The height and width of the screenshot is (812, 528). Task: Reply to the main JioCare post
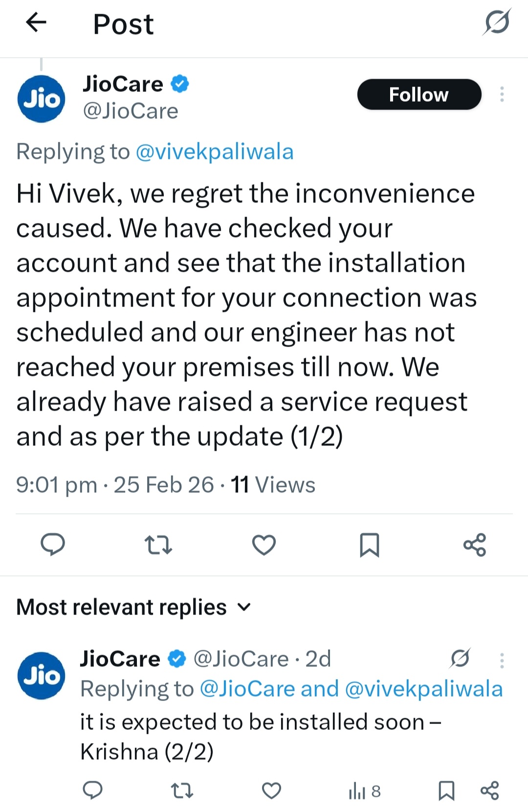point(53,545)
